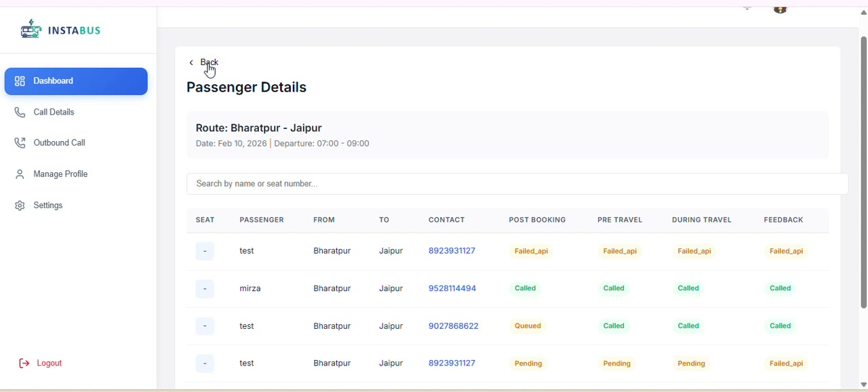Click the Back chevron arrow icon
868x392 pixels.
191,62
